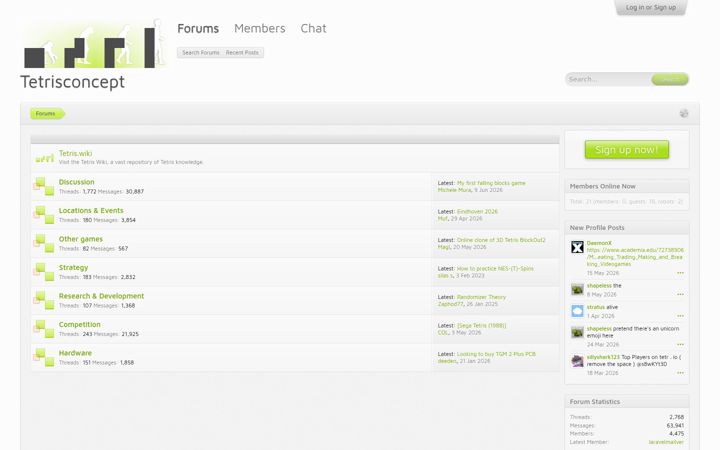Click the Strategy forum icon

44,272
